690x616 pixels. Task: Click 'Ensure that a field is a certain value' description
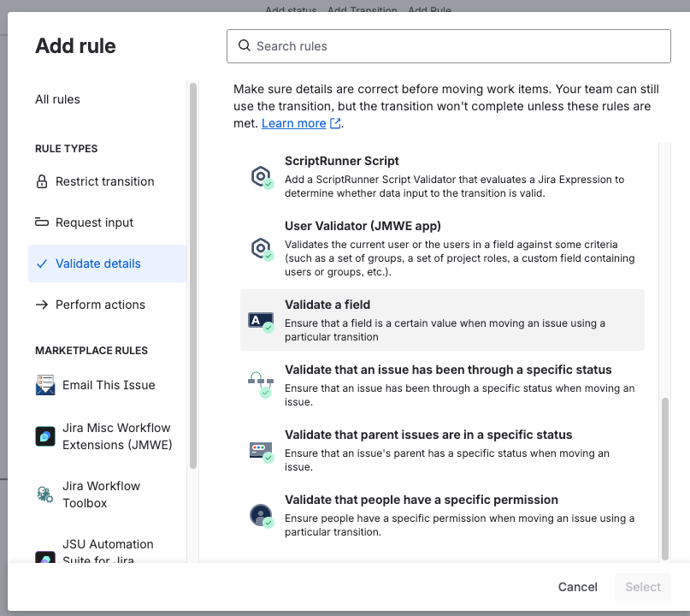coord(445,329)
